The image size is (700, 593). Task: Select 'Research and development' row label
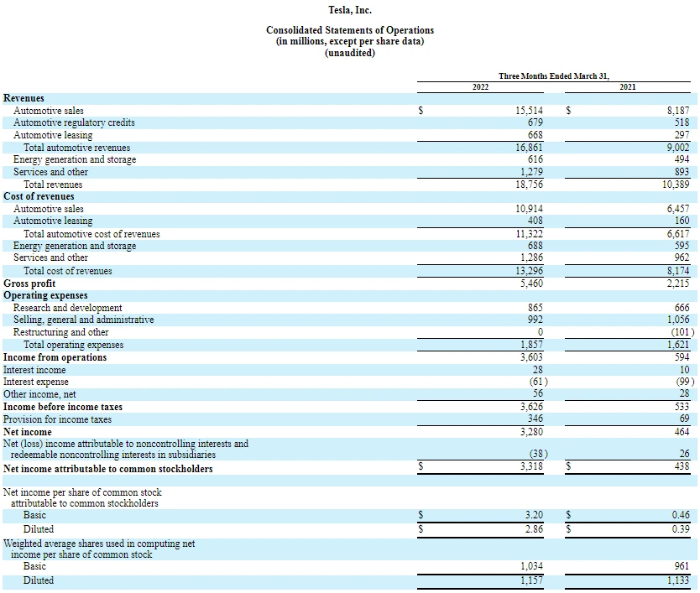tap(67, 308)
